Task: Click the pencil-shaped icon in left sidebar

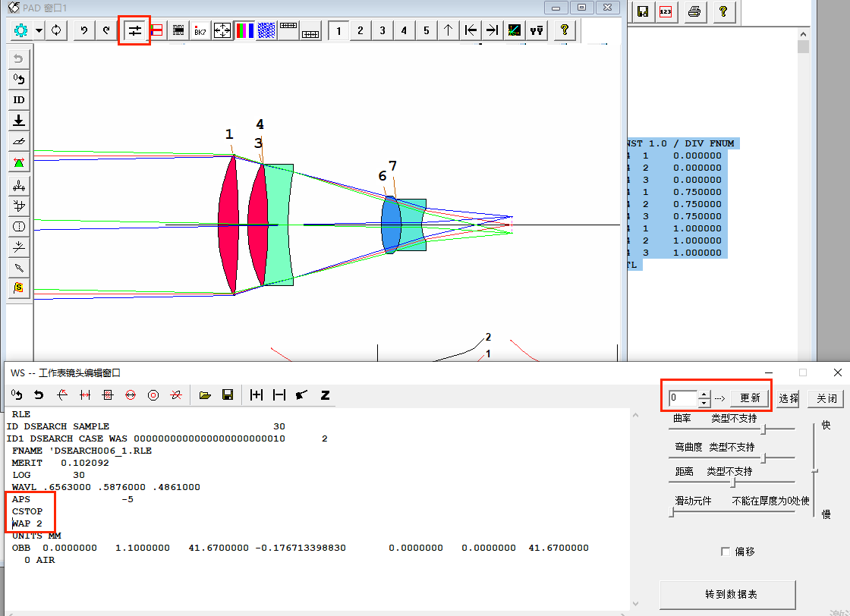Action: click(x=19, y=268)
